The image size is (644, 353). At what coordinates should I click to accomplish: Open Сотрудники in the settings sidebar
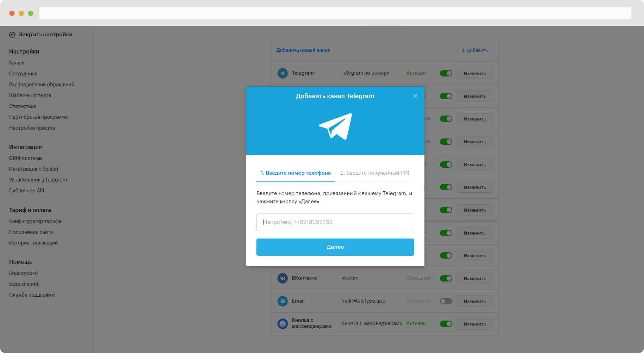click(x=23, y=74)
